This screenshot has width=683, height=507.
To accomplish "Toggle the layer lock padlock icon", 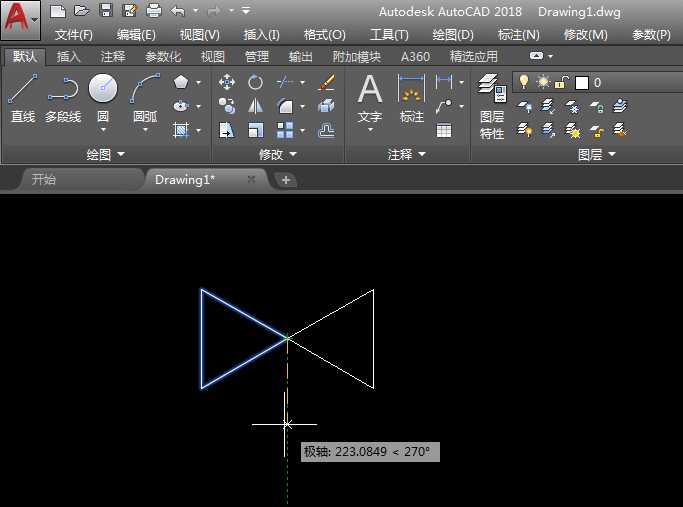I will tap(562, 82).
